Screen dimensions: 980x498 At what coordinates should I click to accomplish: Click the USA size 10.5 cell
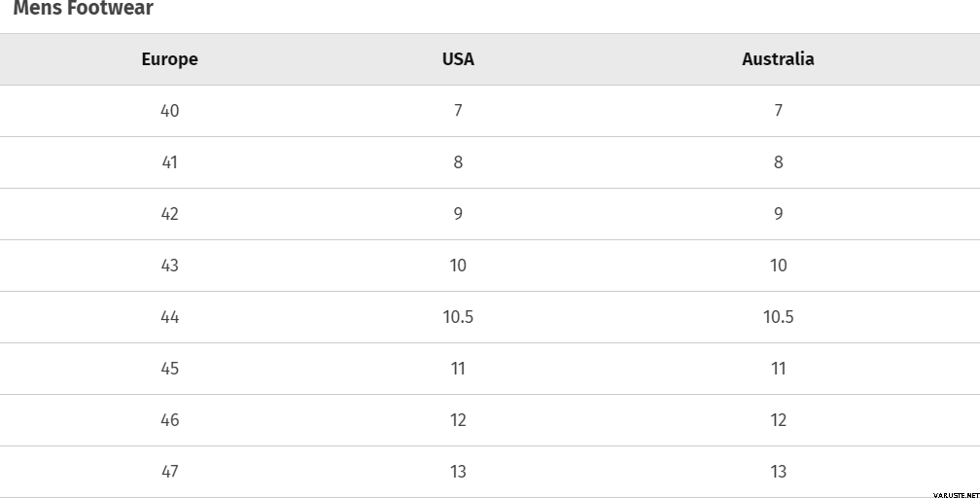point(458,317)
